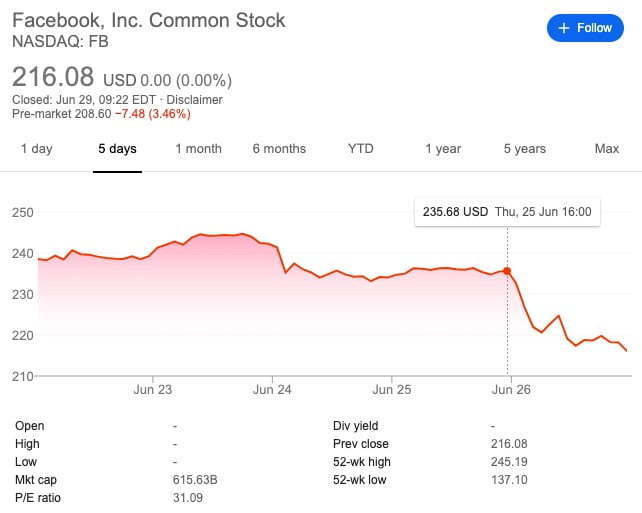
Task: Click the Follow button
Action: (x=585, y=28)
